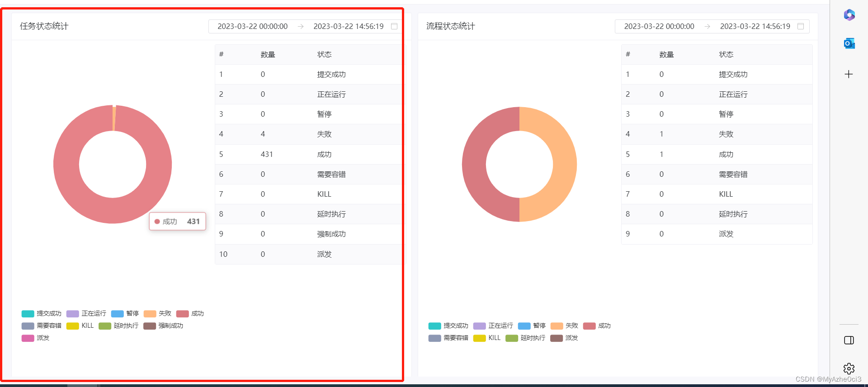Select 派发 row number 9 in process table

(717, 234)
